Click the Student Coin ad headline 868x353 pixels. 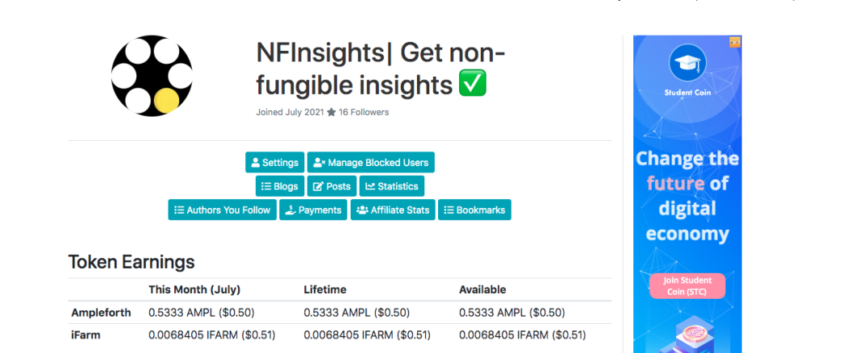coord(687,197)
